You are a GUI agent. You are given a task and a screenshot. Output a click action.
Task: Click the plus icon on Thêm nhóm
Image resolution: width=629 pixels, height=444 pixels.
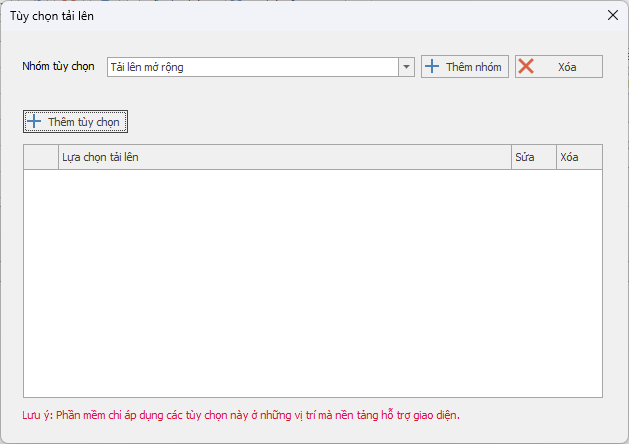[432, 67]
